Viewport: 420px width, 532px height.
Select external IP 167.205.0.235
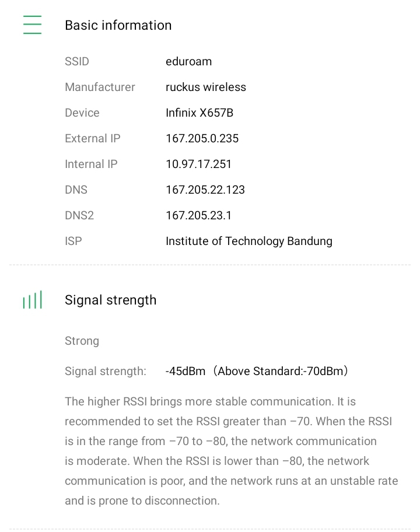pyautogui.click(x=202, y=138)
